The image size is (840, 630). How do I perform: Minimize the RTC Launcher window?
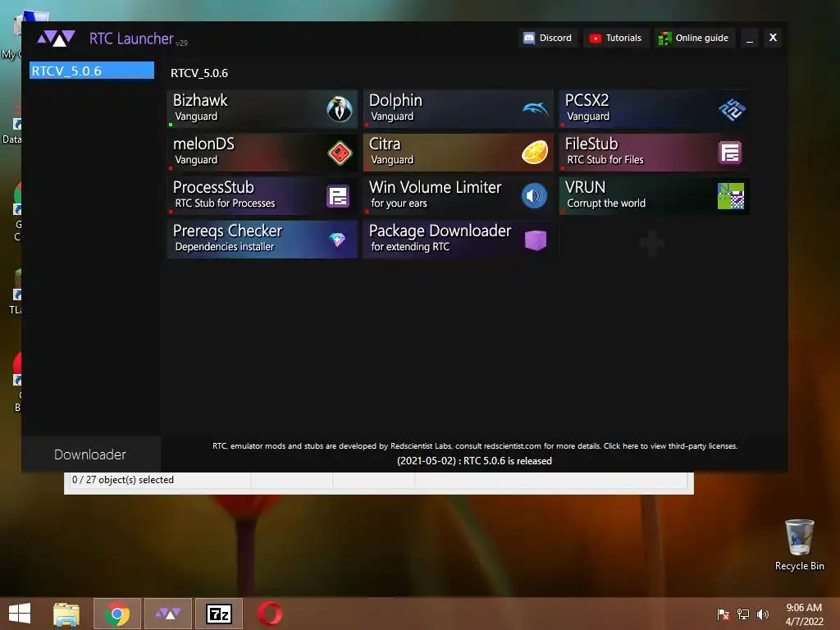point(750,38)
